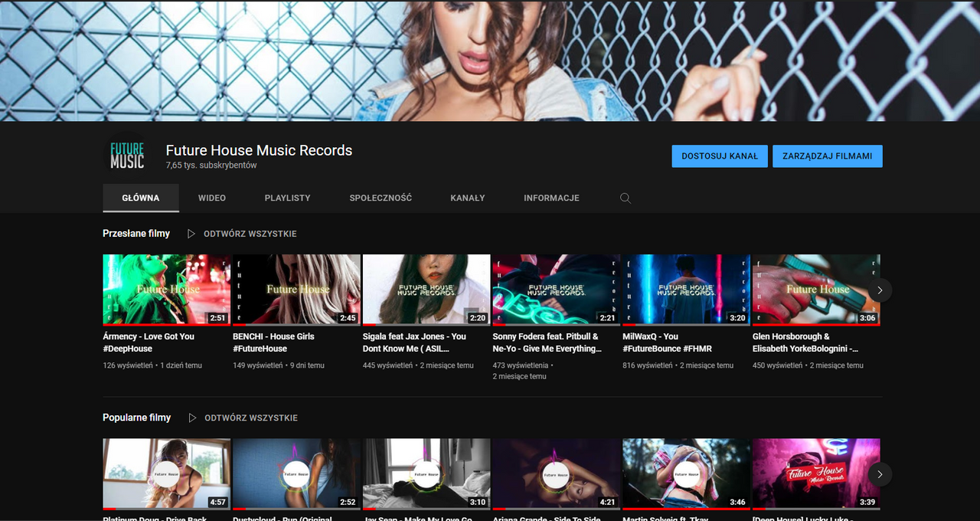This screenshot has height=521, width=980.
Task: Open the Glen Horsborough video thumbnail
Action: tap(816, 290)
